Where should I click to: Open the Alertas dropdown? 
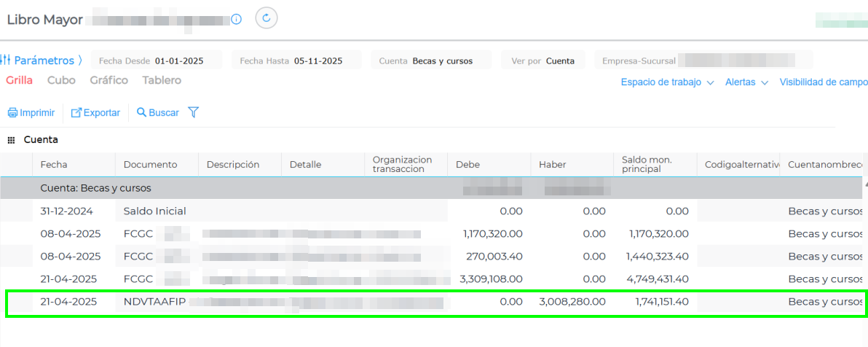point(746,82)
